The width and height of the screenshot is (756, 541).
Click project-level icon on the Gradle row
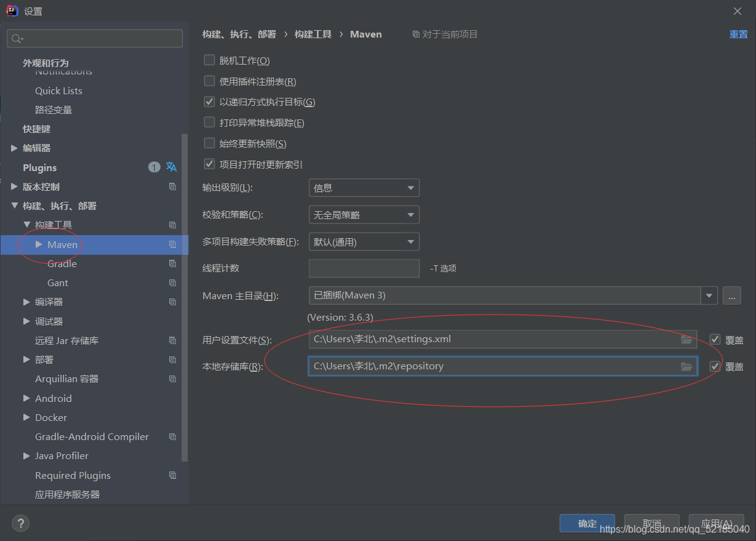coord(173,263)
